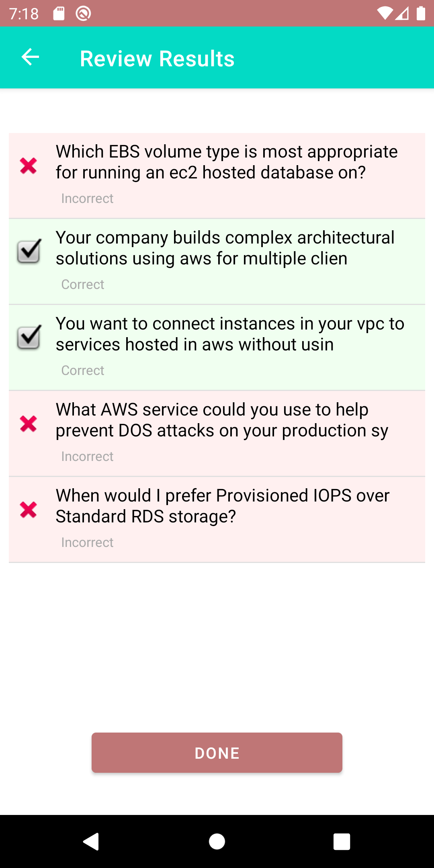Tap Android recent apps square
Screen dimensions: 434x868
[x=342, y=841]
